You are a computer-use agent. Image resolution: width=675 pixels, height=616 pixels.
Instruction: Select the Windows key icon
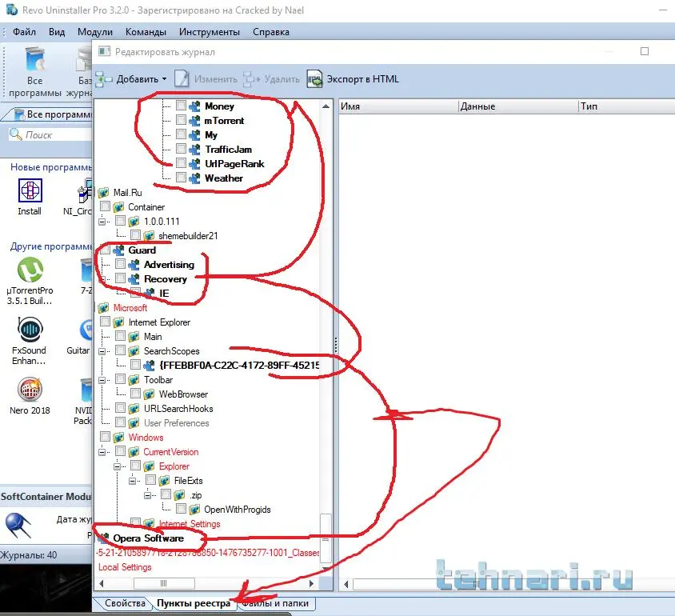coord(119,438)
